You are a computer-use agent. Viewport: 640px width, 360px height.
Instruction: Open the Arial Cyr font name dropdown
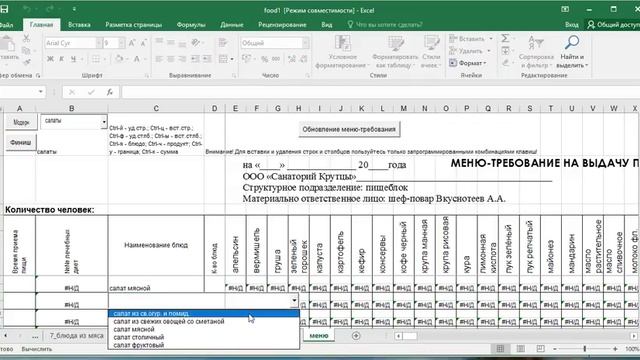click(99, 43)
